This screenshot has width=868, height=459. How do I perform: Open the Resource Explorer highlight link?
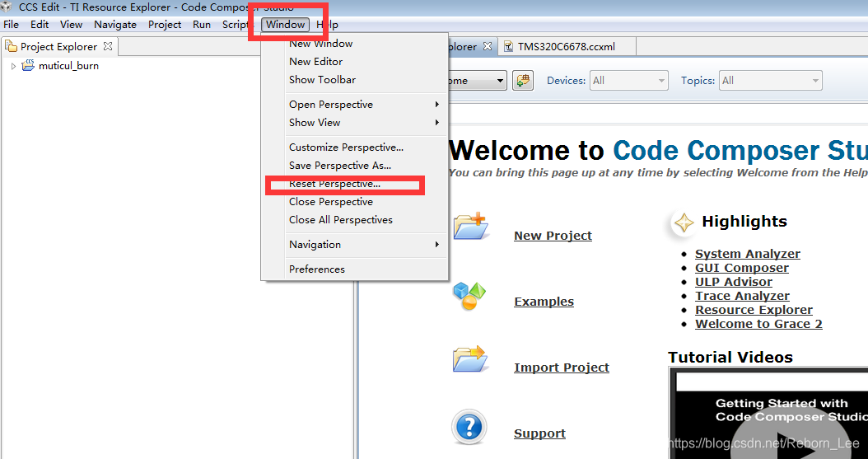click(754, 310)
